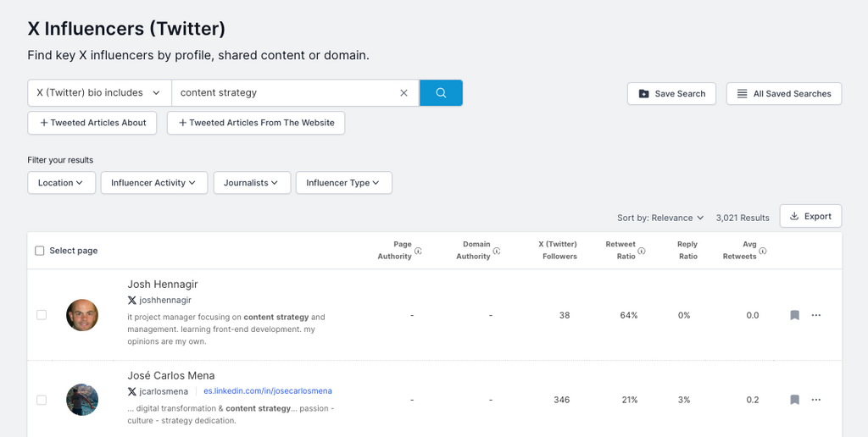
Task: Click Josh Hennagir's profile photo
Action: click(x=82, y=315)
